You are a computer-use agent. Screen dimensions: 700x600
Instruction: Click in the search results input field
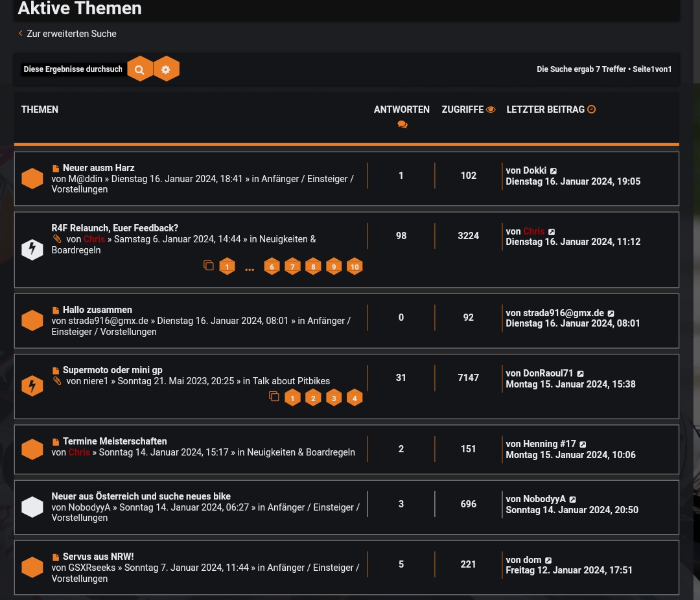click(x=73, y=69)
